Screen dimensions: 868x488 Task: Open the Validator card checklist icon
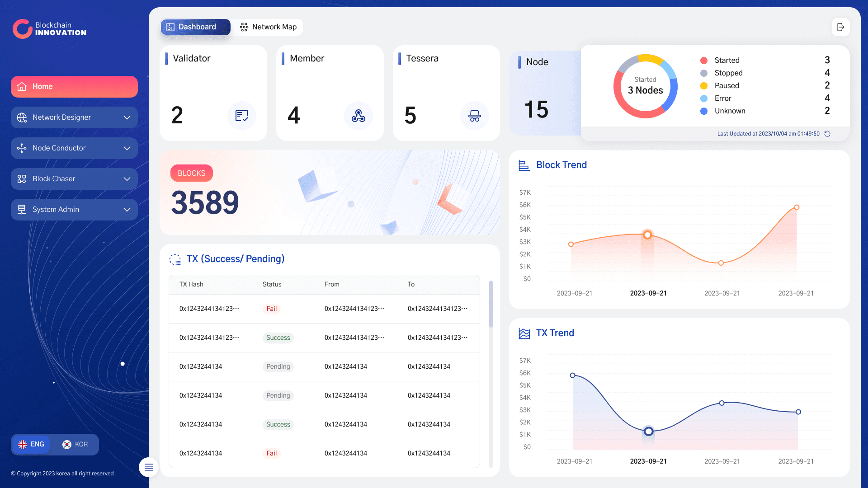242,116
